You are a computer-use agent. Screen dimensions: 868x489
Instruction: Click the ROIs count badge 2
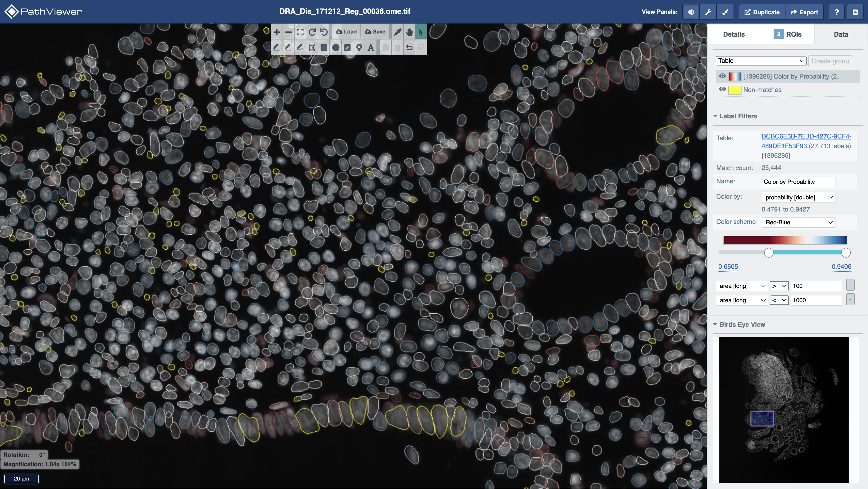[778, 34]
